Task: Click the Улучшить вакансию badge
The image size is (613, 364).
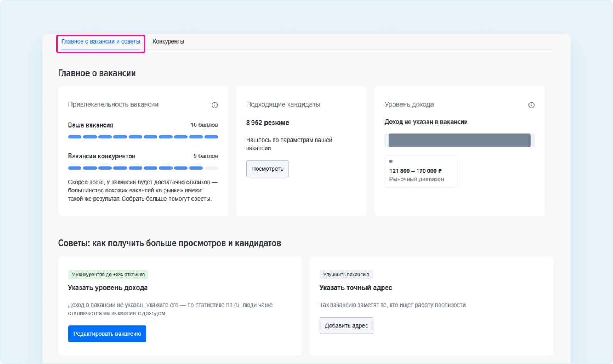Action: coord(346,275)
